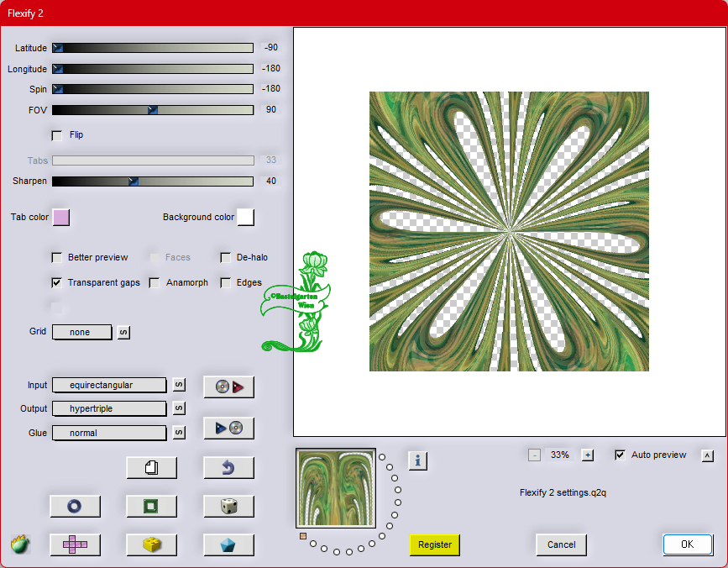This screenshot has width=728, height=568.
Task: Click the blue pentagon gem button
Action: [228, 544]
